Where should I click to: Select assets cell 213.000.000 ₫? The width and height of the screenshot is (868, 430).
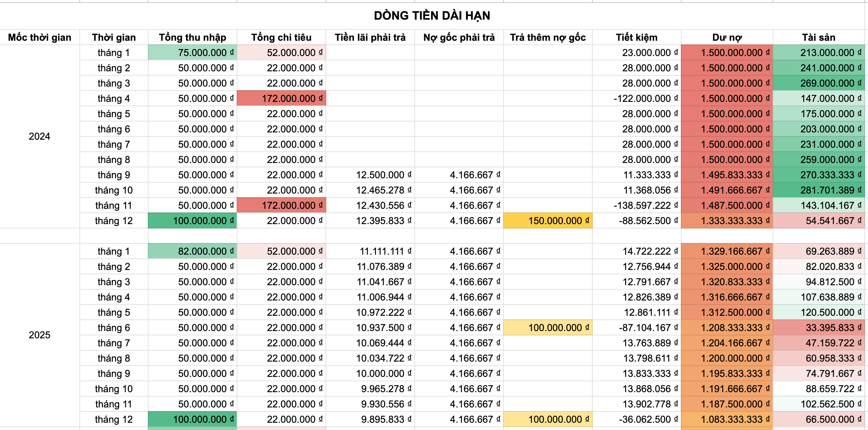(818, 53)
